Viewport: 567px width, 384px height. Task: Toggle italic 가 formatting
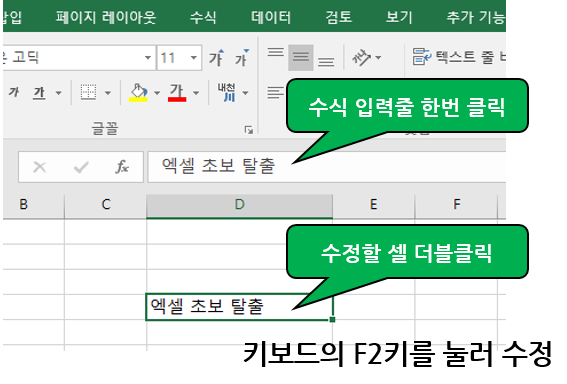14,93
